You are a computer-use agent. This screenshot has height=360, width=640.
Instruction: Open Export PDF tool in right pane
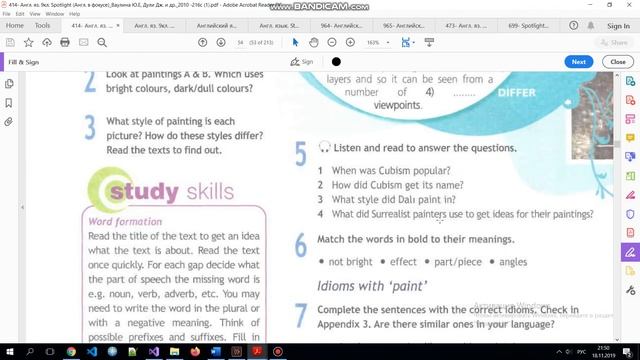tap(630, 81)
